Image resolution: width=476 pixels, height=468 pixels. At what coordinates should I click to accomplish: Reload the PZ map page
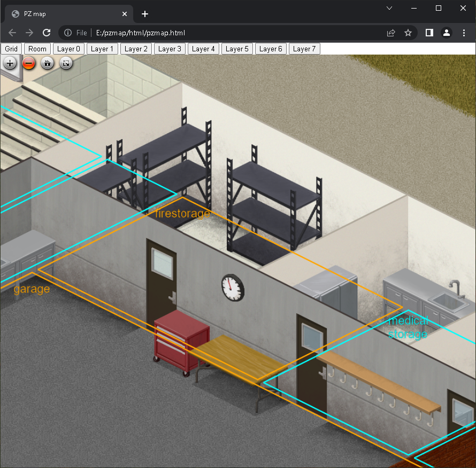[47, 33]
